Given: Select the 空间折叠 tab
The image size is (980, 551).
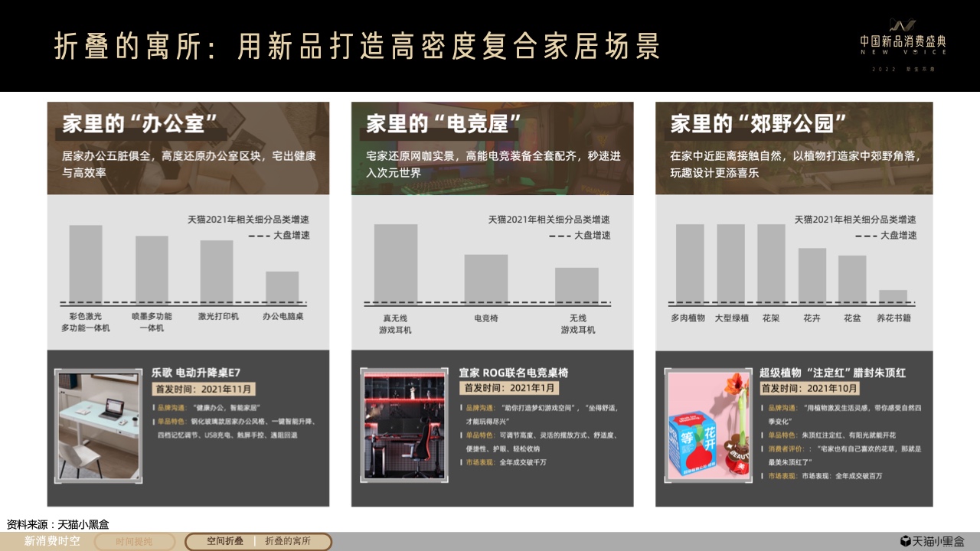Looking at the screenshot, I should [224, 541].
